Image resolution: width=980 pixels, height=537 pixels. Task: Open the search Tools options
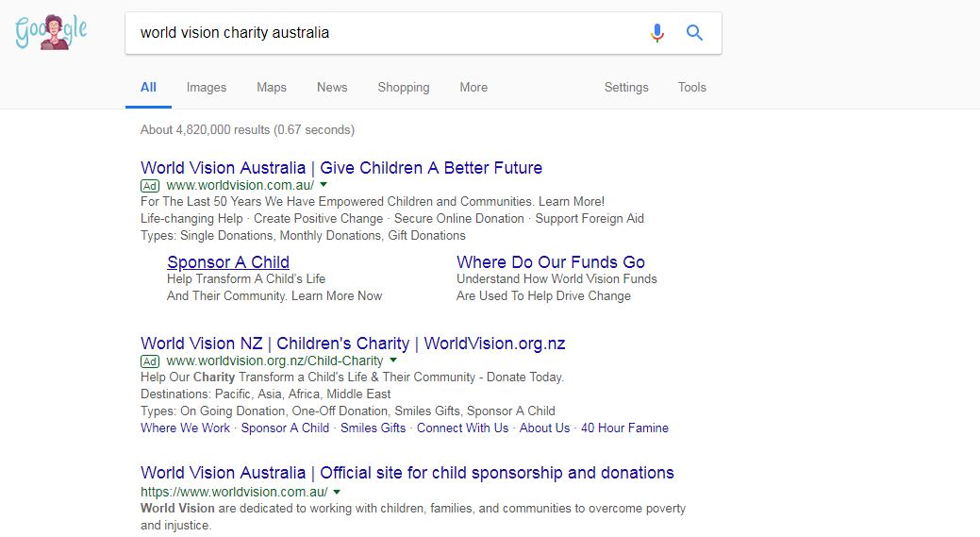click(691, 87)
